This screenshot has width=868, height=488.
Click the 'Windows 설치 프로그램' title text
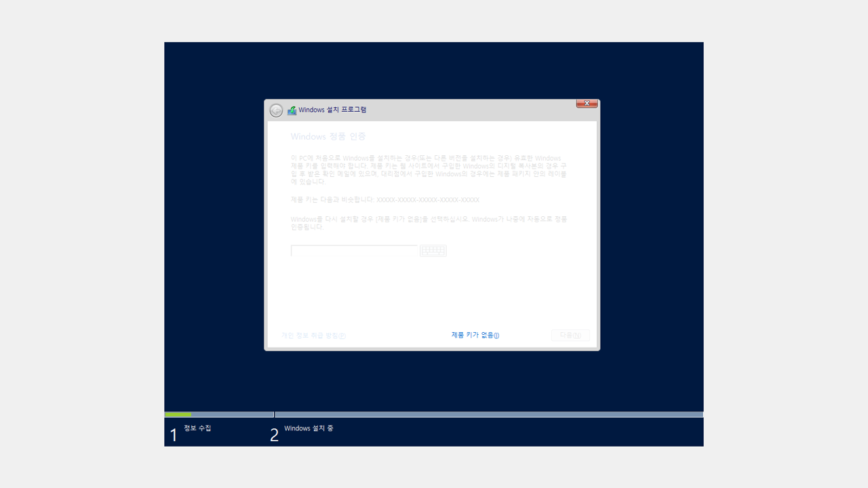[x=332, y=110]
